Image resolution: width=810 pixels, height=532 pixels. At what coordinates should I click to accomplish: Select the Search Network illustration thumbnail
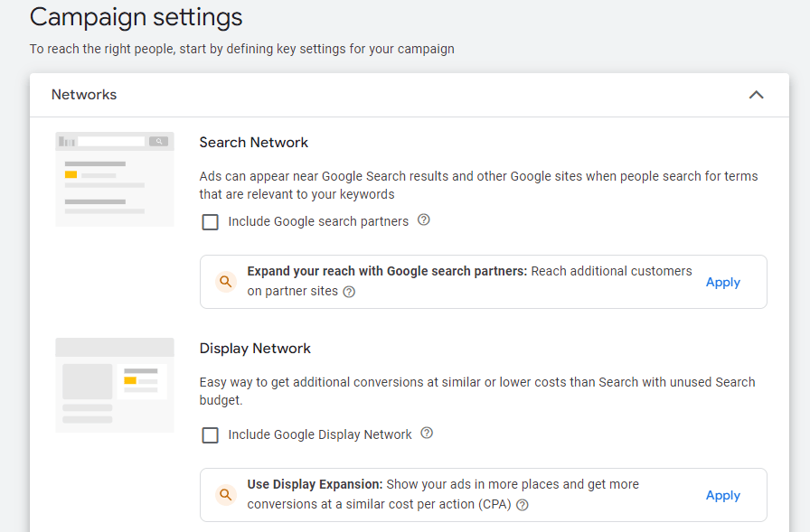tap(115, 179)
